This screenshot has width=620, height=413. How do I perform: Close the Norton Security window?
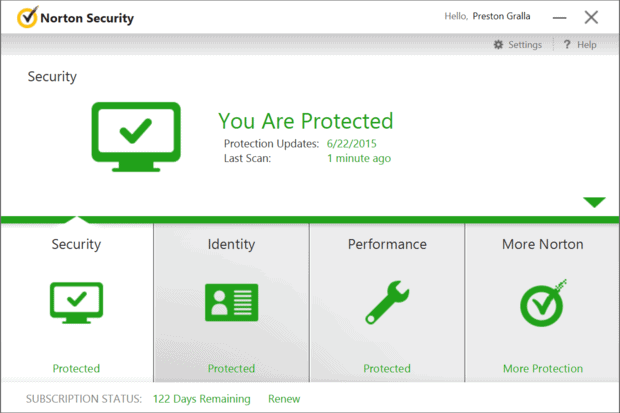(591, 17)
